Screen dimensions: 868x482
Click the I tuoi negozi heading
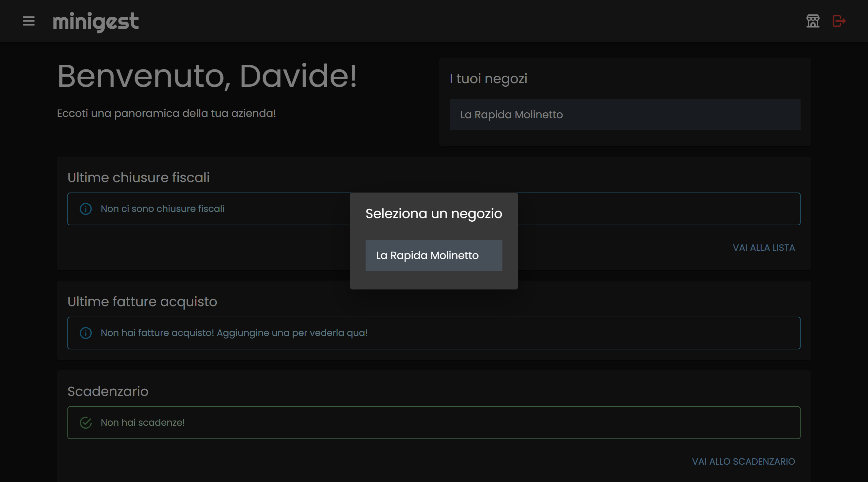[488, 79]
